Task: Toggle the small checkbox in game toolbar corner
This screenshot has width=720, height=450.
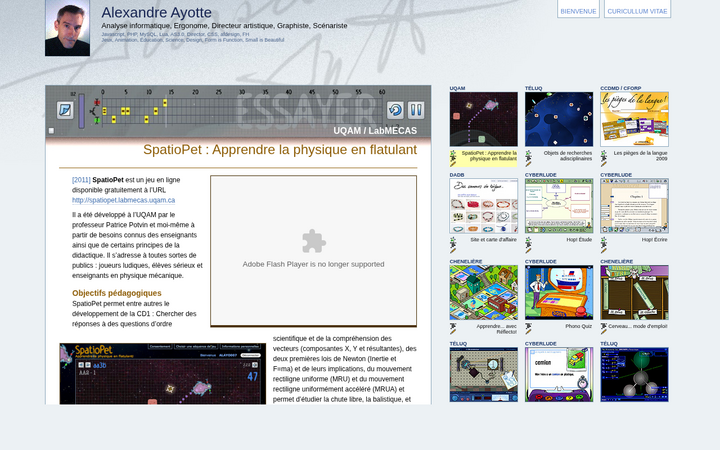Action: click(x=51, y=131)
